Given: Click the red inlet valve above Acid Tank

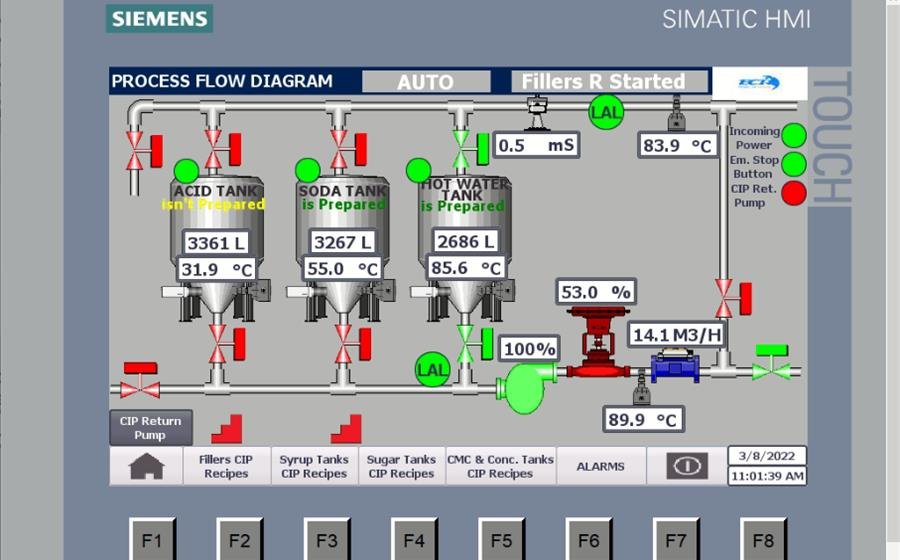Looking at the screenshot, I should [222, 149].
